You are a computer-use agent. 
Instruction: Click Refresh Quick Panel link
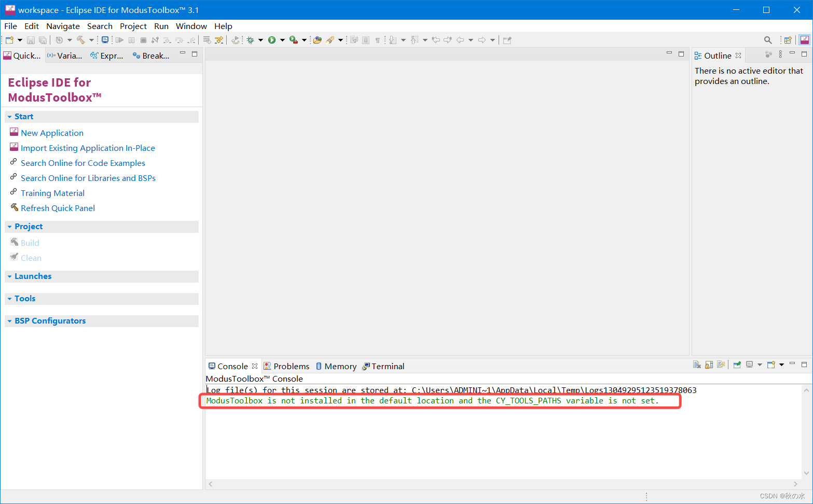[58, 208]
